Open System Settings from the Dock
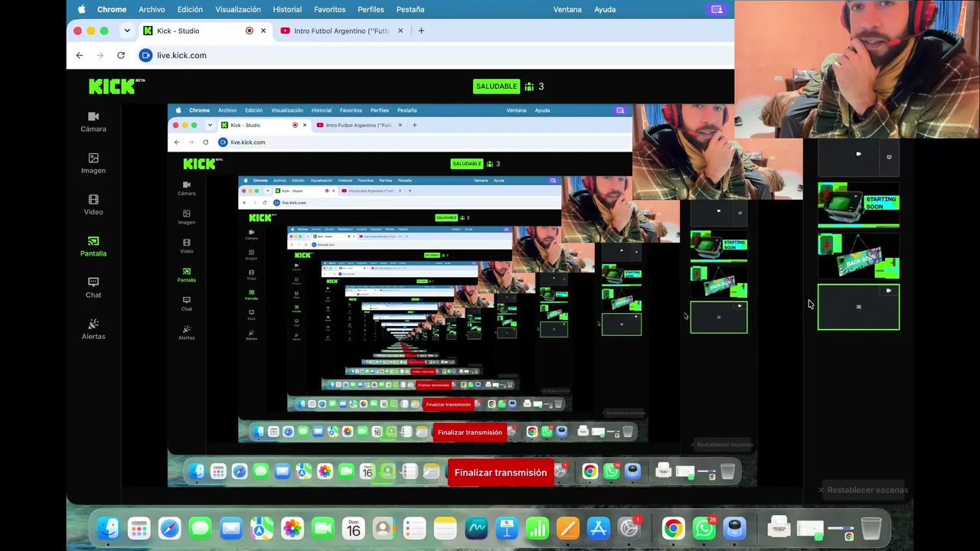 pyautogui.click(x=629, y=528)
